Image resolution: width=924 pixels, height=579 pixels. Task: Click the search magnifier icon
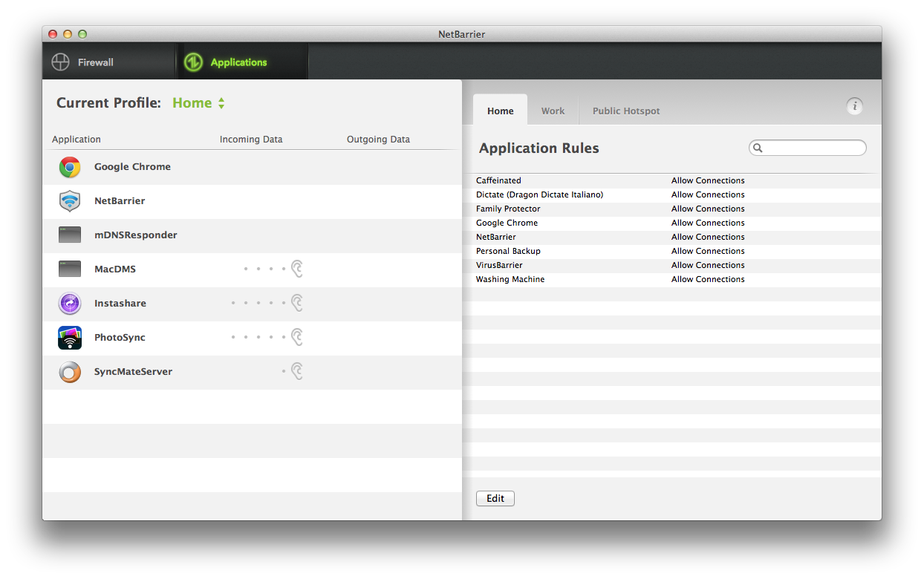coord(758,148)
